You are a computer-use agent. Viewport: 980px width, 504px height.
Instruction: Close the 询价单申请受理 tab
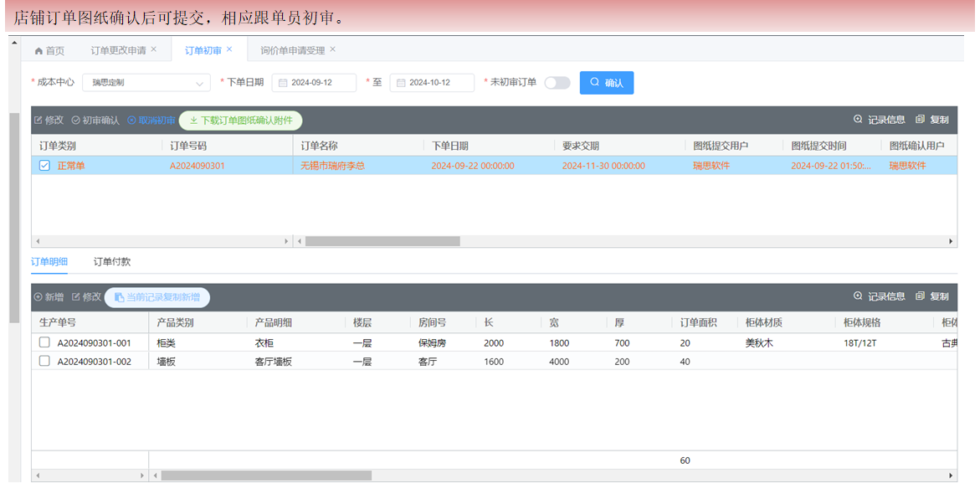pos(332,49)
